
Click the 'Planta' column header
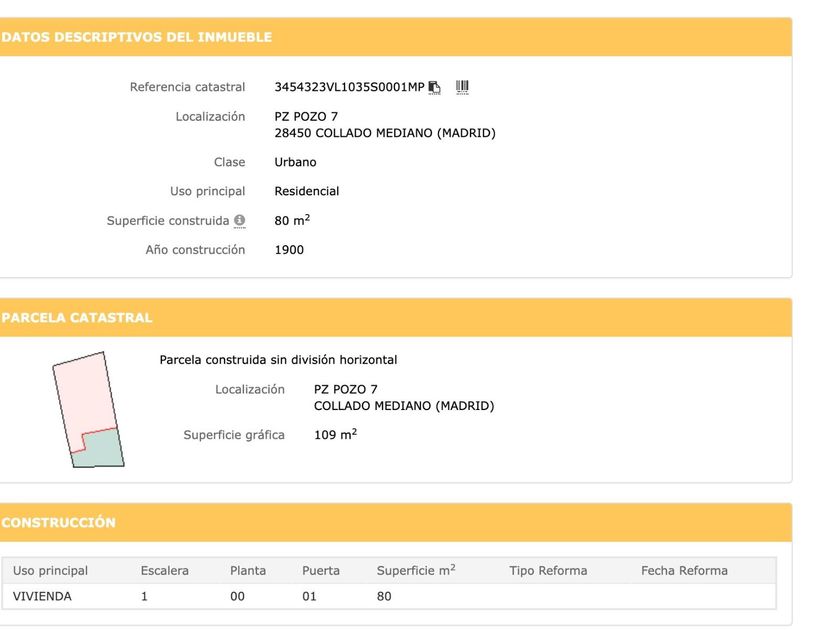tap(248, 571)
